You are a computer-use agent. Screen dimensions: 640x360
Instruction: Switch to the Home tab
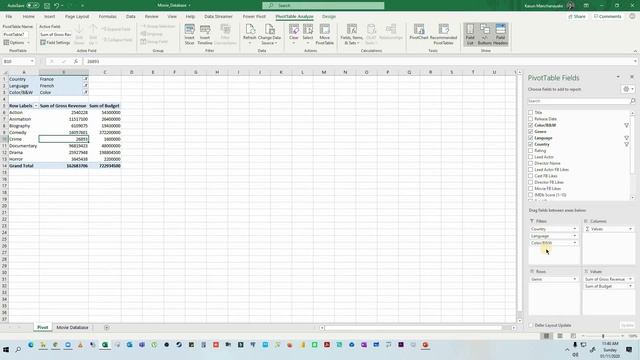pos(29,16)
